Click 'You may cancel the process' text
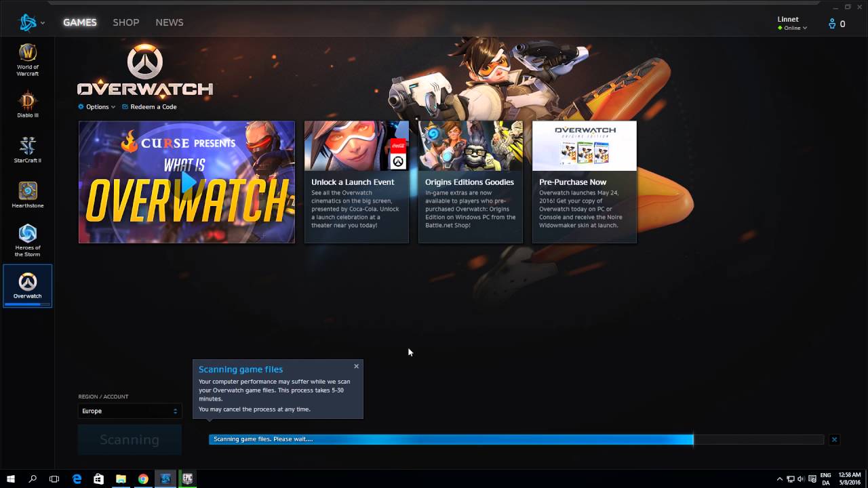The height and width of the screenshot is (488, 868). [254, 409]
